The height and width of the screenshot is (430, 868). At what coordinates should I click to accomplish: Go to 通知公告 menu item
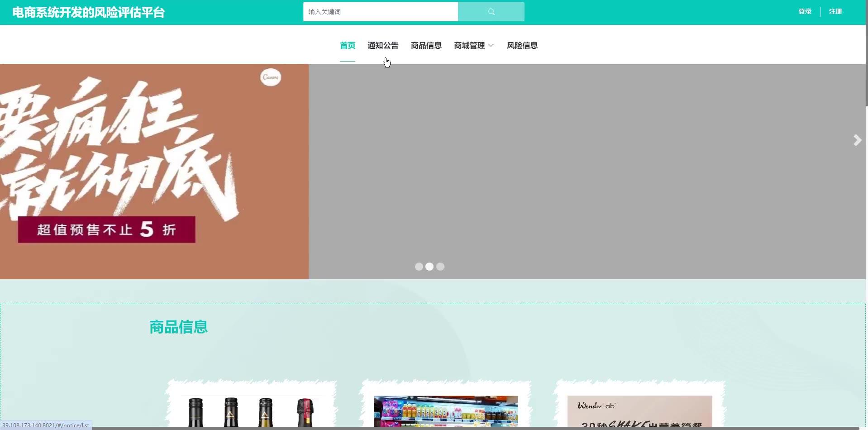coord(383,45)
